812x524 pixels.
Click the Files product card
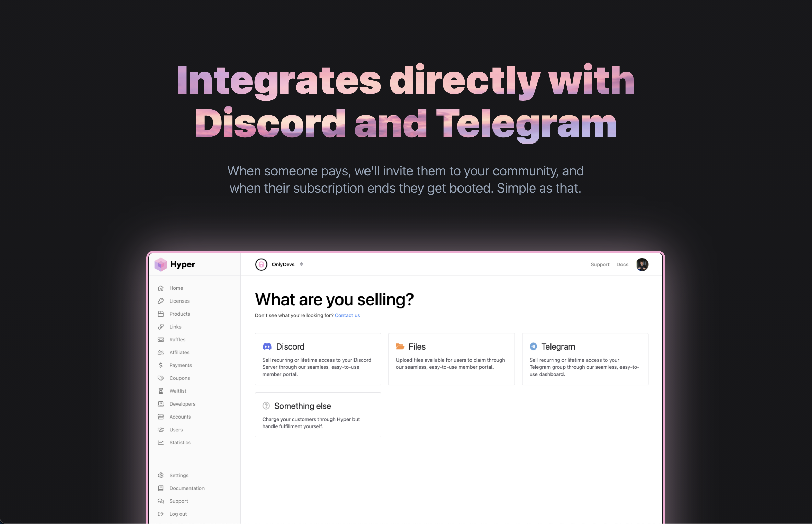pos(450,358)
